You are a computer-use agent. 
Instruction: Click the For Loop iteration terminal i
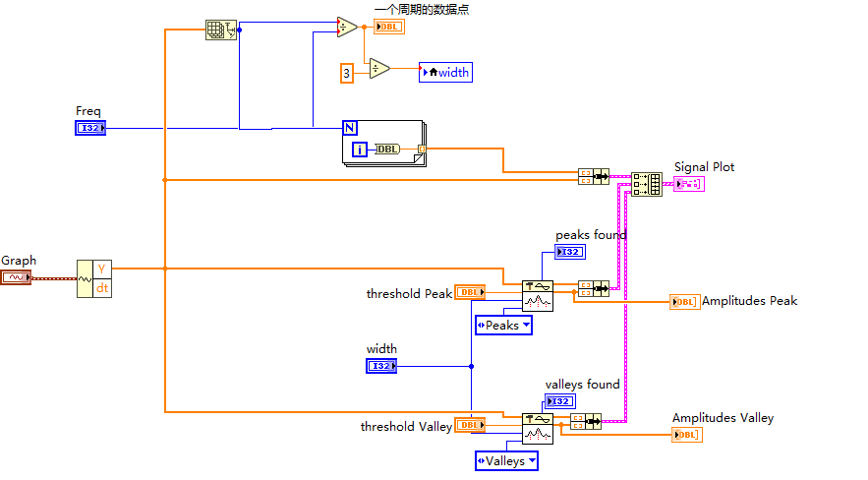359,150
